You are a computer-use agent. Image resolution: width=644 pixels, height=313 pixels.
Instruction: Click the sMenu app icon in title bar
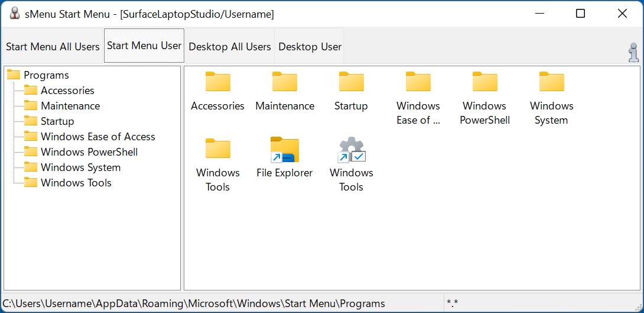[x=15, y=14]
